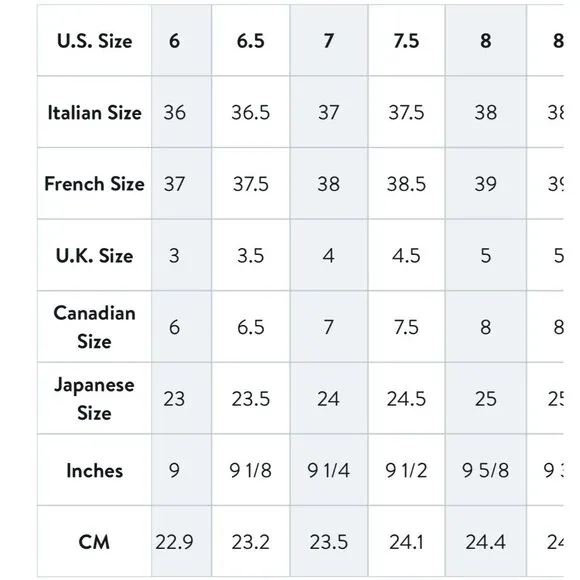The image size is (580, 580).
Task: Select the 9 5/8 inches cell
Action: click(485, 471)
